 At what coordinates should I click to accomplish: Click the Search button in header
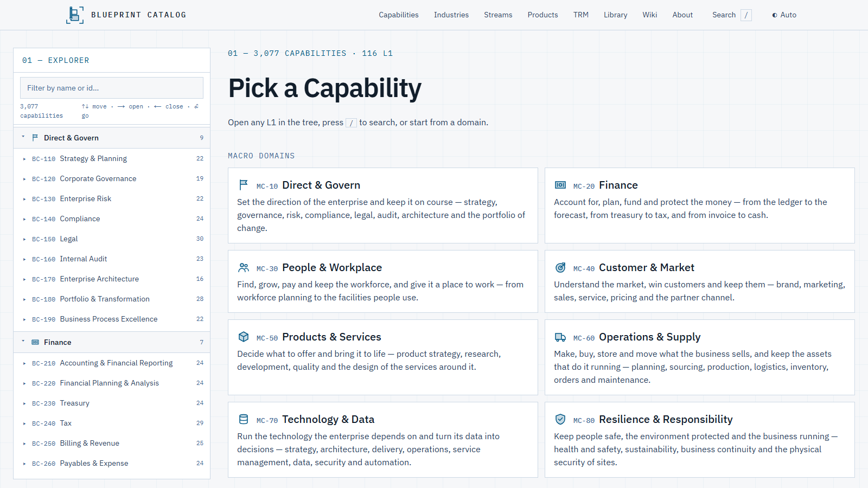pos(731,15)
